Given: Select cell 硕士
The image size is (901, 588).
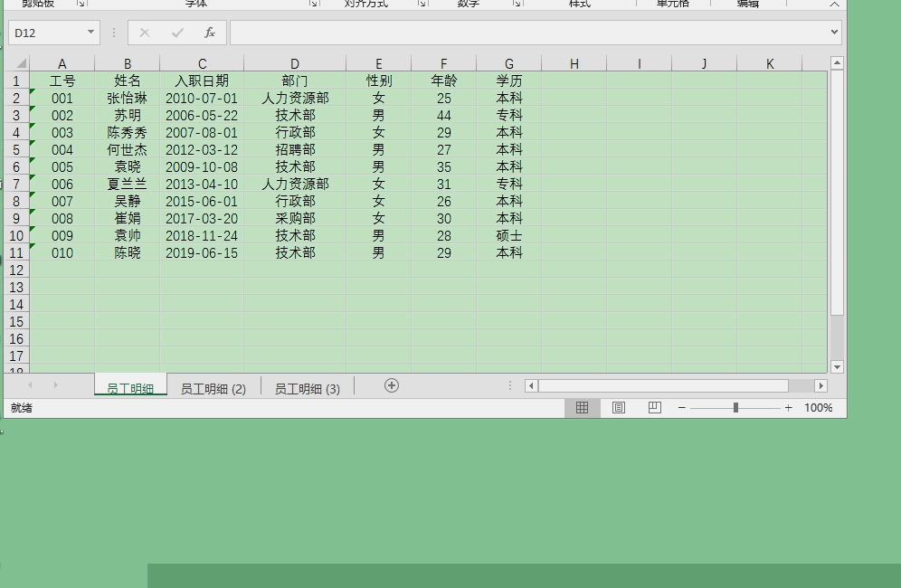Looking at the screenshot, I should coord(509,236).
